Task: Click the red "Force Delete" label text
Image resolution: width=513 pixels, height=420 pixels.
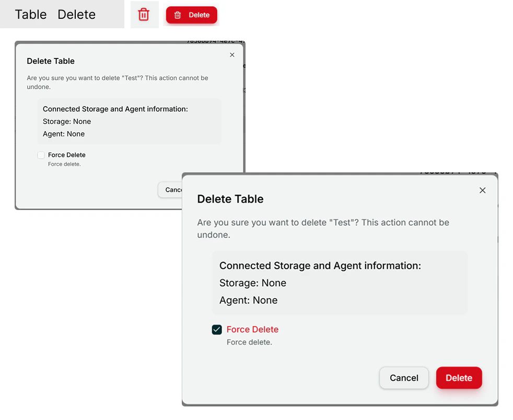Action: click(x=252, y=330)
